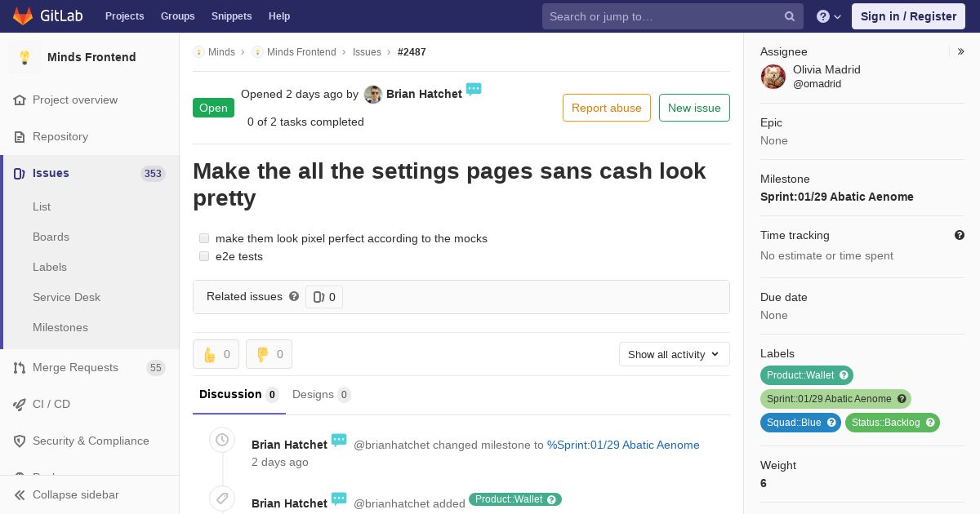Give a thumbs down reaction
Viewport: 980px width, 514px height.
point(269,354)
